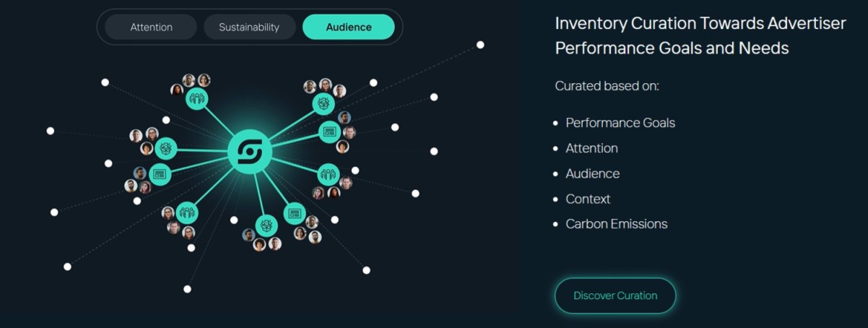The width and height of the screenshot is (868, 328).
Task: Click the audience group icon lower-right of hub
Action: pos(329,174)
